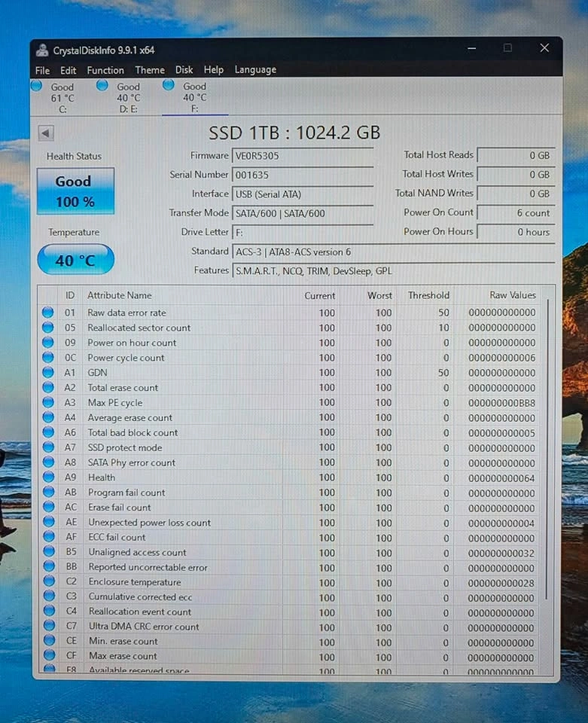Click the Standard field ACS-3
Image resolution: width=588 pixels, height=723 pixels.
tap(394, 252)
